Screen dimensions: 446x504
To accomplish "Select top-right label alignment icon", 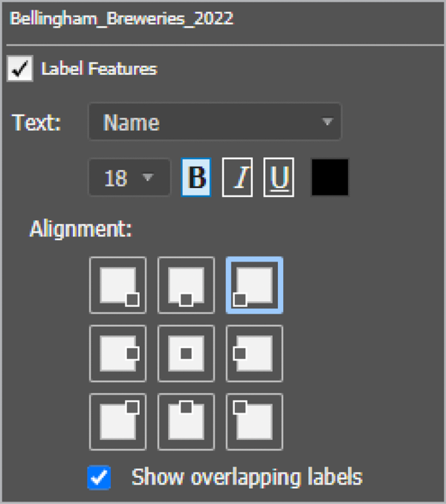I will 254,285.
